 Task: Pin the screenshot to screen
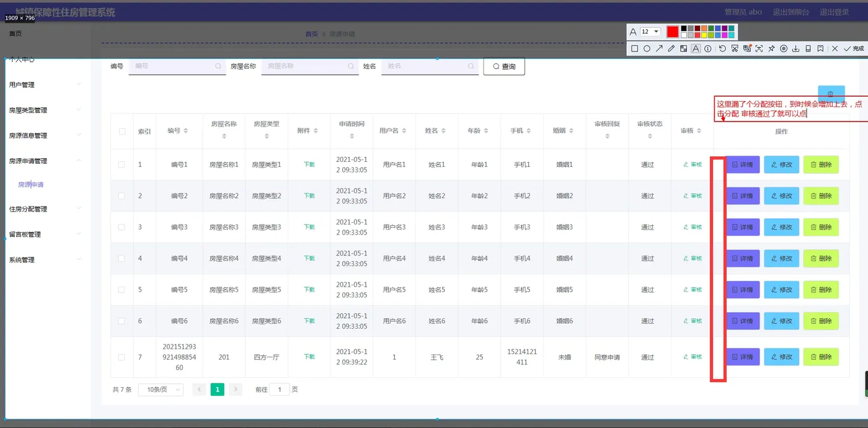click(x=771, y=48)
